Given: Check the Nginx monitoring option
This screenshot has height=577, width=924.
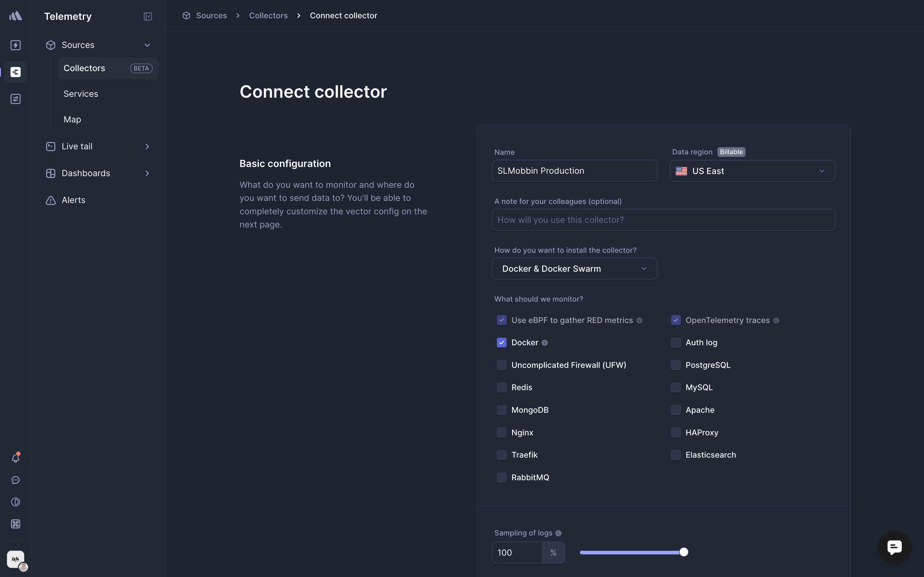Looking at the screenshot, I should 501,432.
